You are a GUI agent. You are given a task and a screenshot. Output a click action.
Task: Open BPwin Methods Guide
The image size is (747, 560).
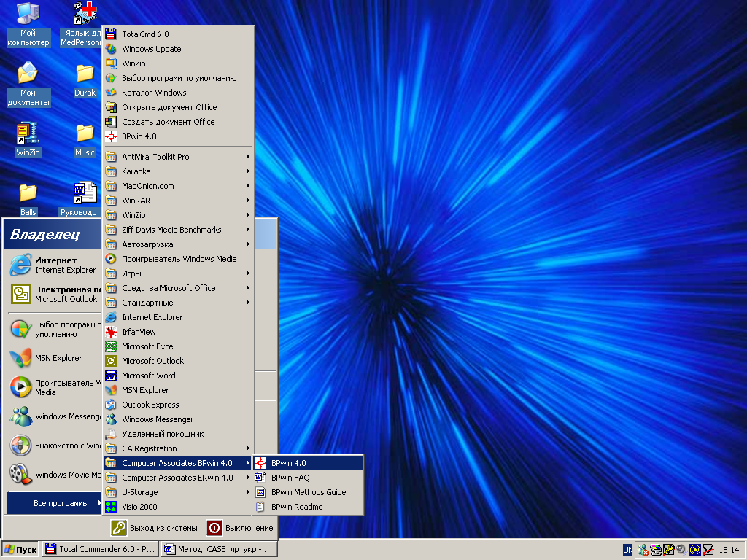[x=308, y=492]
